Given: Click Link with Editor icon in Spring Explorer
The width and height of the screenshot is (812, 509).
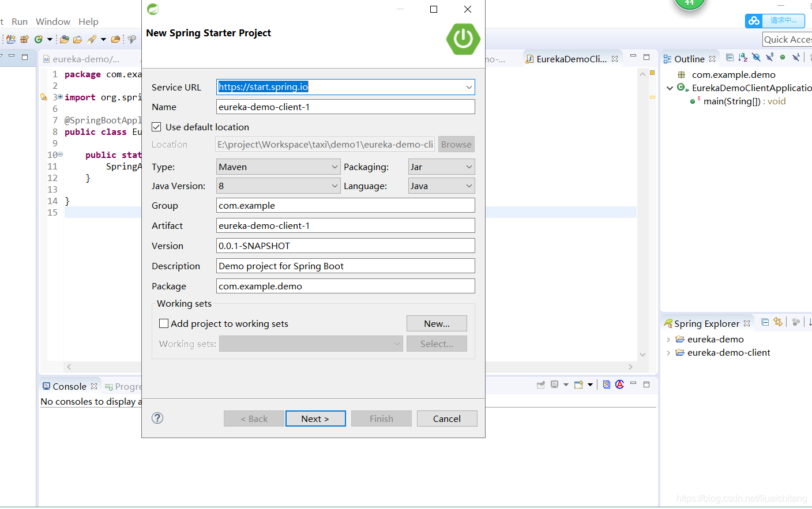Looking at the screenshot, I should click(x=778, y=322).
